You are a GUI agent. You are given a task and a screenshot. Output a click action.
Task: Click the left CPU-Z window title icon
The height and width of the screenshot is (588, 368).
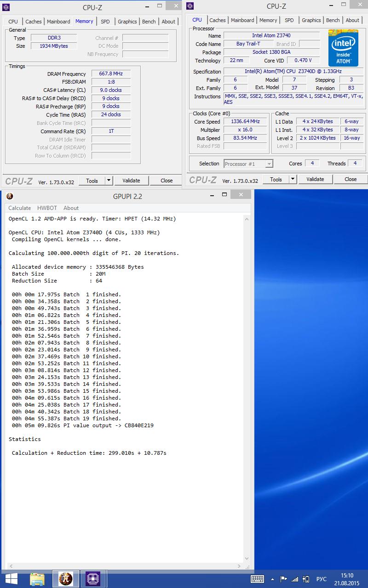click(6, 7)
